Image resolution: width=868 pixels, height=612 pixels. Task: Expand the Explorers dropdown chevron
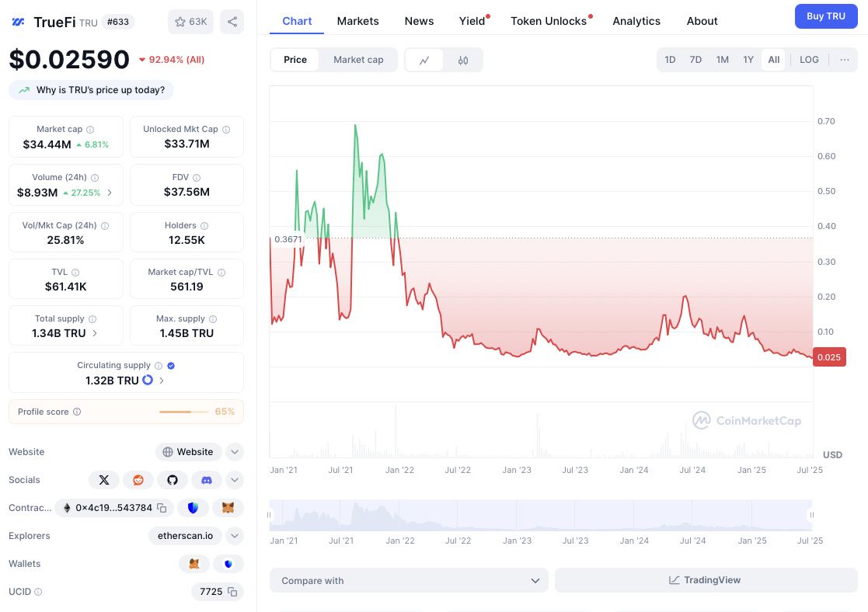[235, 536]
